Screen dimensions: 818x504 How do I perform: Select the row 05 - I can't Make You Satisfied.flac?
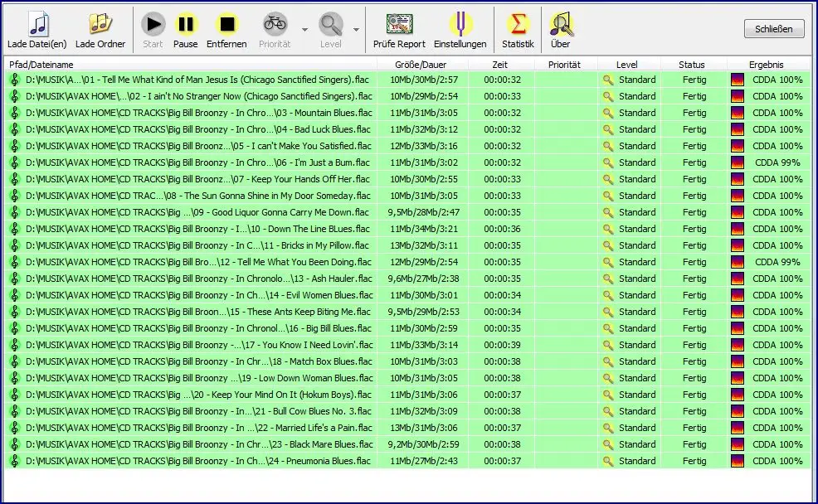click(407, 146)
